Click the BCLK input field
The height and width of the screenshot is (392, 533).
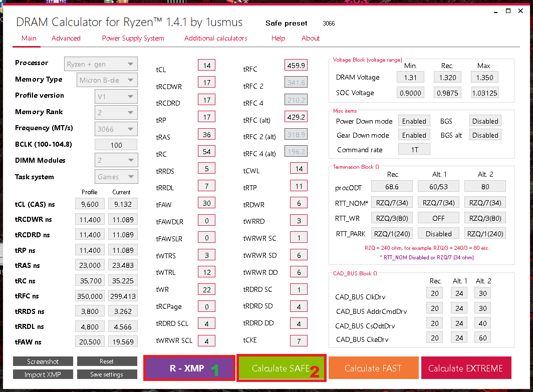point(116,145)
